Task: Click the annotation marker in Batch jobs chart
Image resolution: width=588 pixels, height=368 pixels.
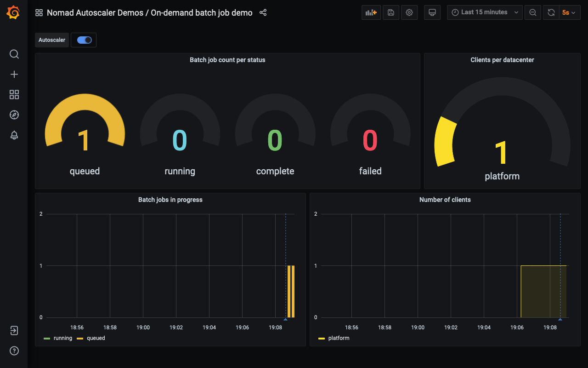Action: coord(285,319)
